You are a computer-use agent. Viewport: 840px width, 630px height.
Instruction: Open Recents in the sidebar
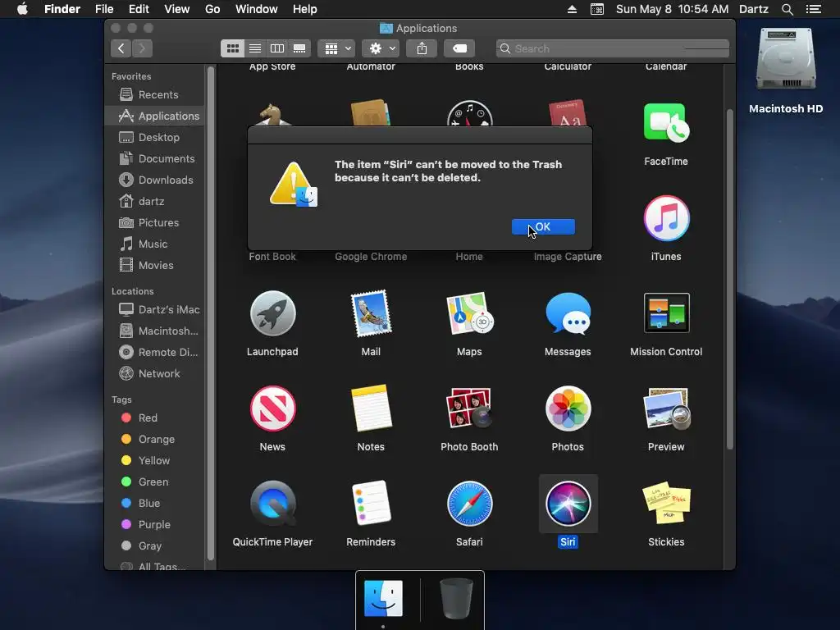pyautogui.click(x=155, y=95)
